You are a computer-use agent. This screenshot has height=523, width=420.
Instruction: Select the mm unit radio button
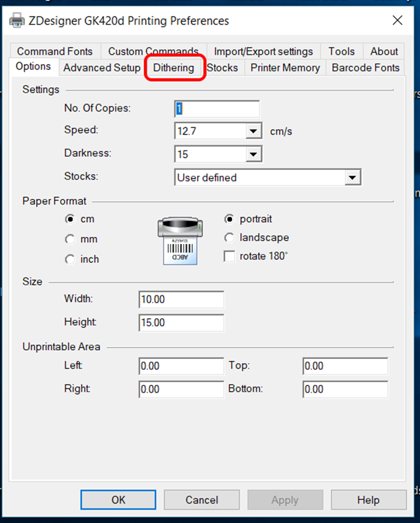(x=70, y=239)
